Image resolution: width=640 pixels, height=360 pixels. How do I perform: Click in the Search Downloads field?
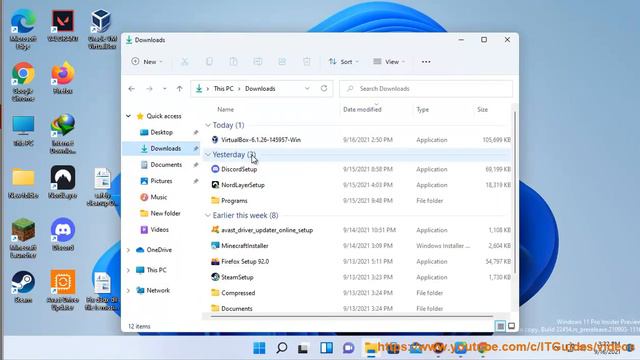pos(426,89)
